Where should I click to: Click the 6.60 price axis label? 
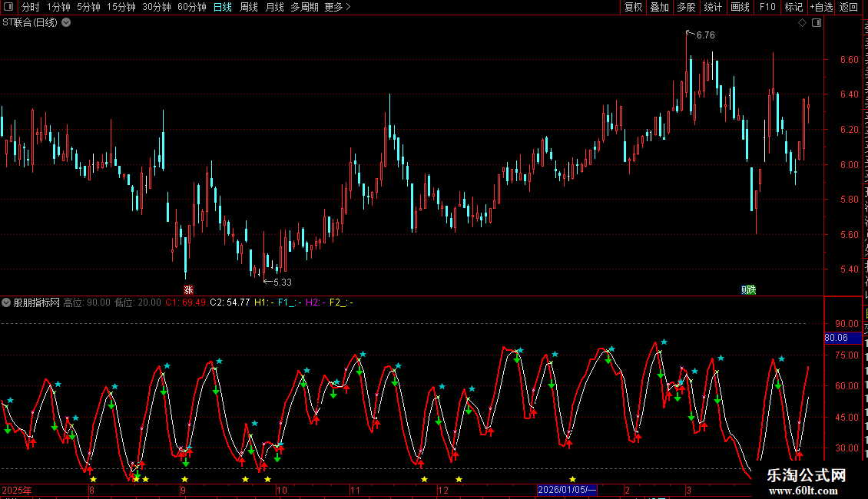pyautogui.click(x=849, y=60)
